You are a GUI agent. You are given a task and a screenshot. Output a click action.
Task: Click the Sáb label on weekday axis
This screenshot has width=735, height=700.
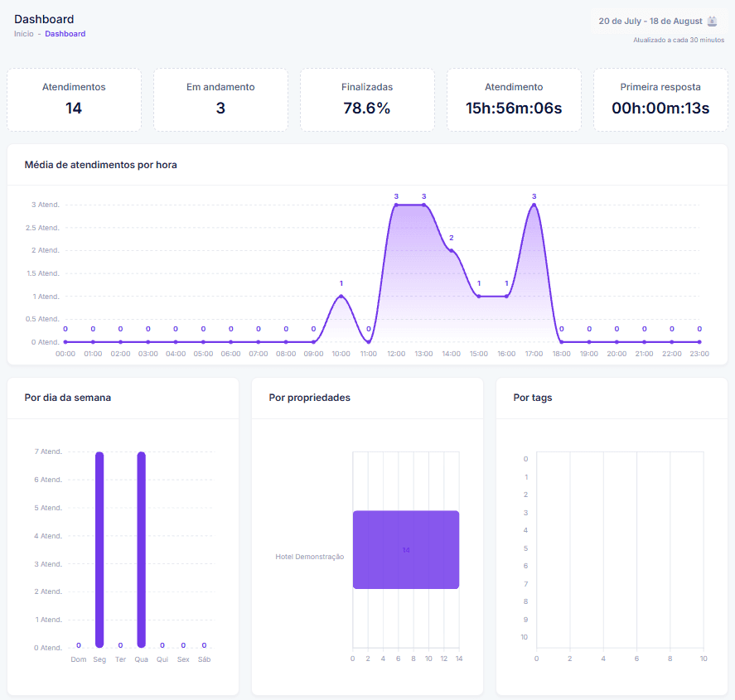coord(205,659)
